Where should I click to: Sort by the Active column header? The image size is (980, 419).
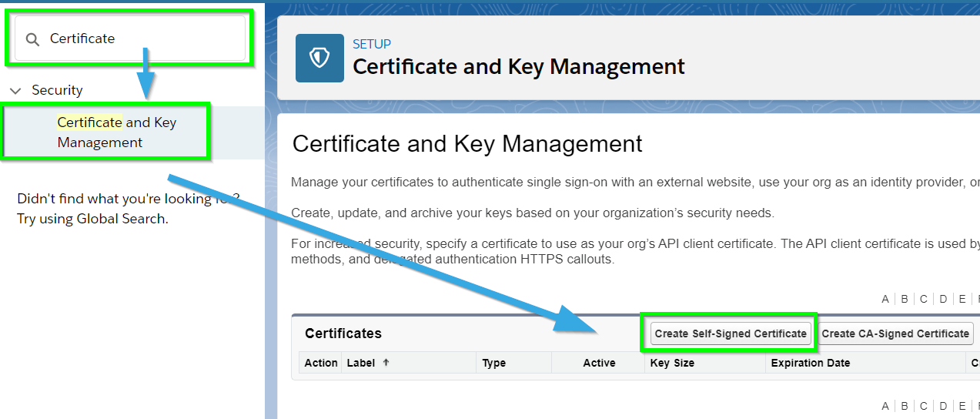599,363
